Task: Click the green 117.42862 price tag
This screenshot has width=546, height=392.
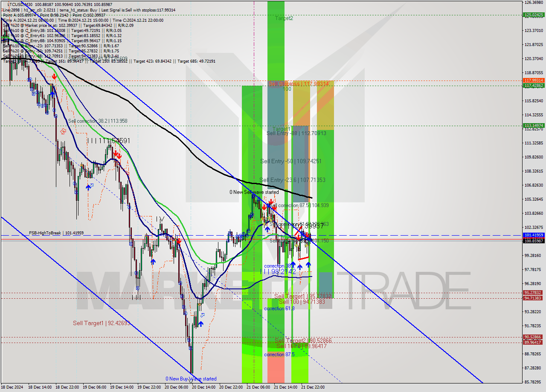Action: point(534,86)
